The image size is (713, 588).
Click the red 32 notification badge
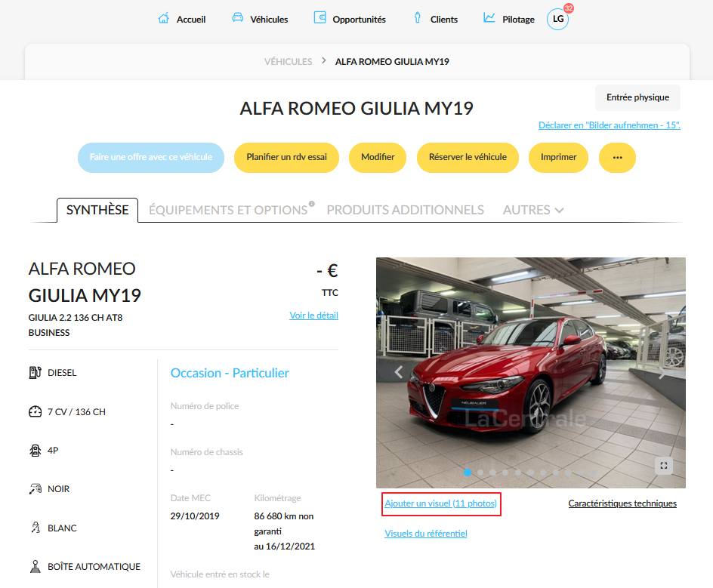[x=569, y=8]
